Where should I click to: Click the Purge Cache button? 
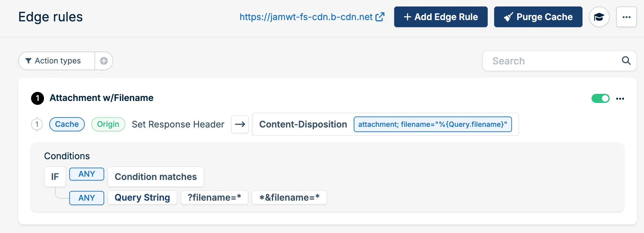[538, 17]
